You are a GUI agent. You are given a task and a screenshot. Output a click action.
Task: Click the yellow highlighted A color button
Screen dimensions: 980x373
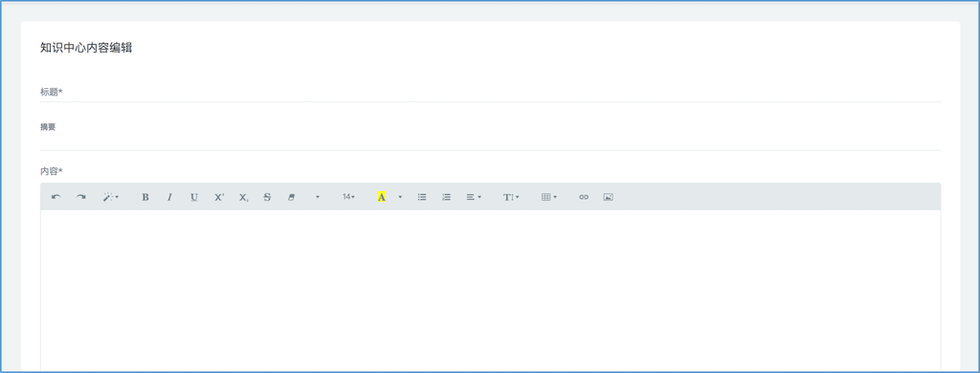point(381,197)
